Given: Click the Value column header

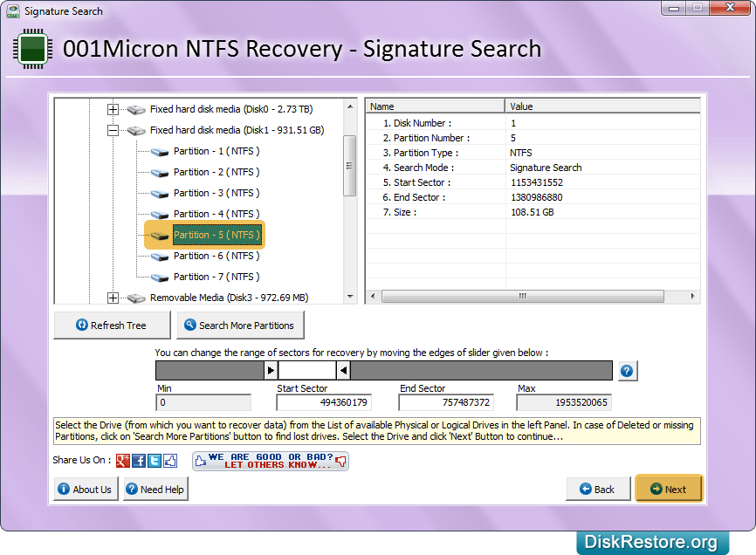Looking at the screenshot, I should pyautogui.click(x=602, y=106).
